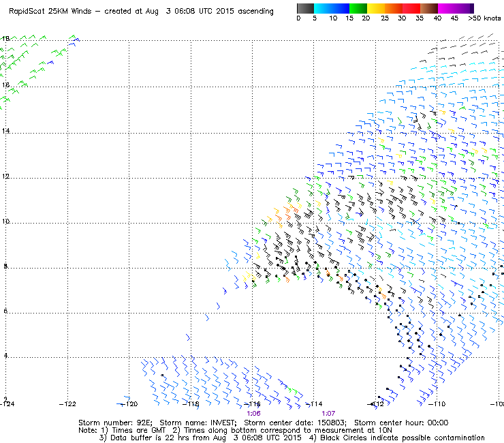Viewport: 504px width, 443px height.
Task: Click the 'Aug 3 06:08 UTC 2015 ascending' title text
Action: tap(209, 12)
